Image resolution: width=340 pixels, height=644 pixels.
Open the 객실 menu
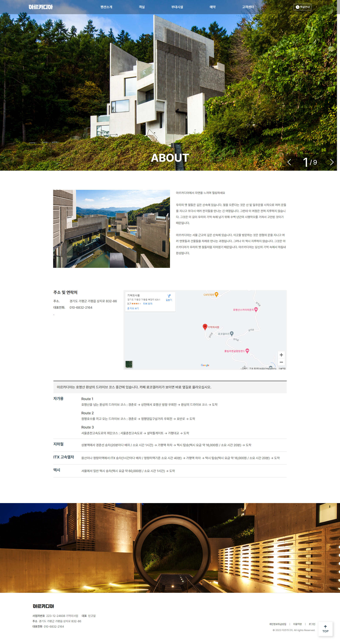coord(142,7)
